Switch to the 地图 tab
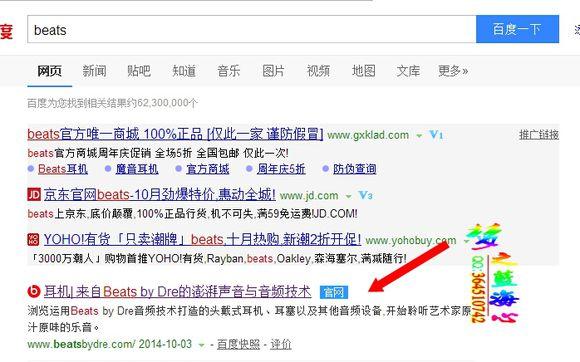 pos(363,71)
